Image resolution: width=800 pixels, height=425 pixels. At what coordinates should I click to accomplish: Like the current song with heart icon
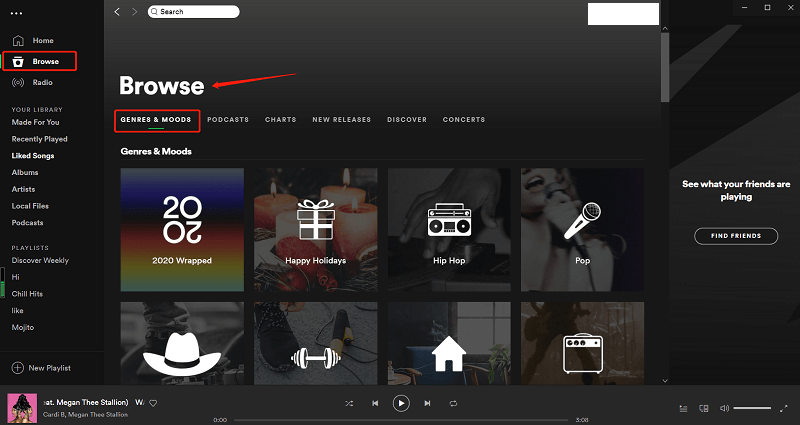pyautogui.click(x=153, y=403)
